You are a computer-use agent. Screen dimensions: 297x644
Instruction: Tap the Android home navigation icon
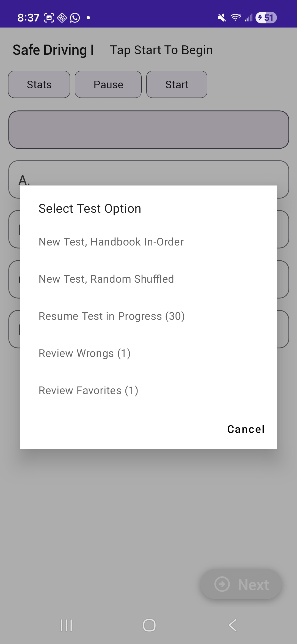coord(149,625)
